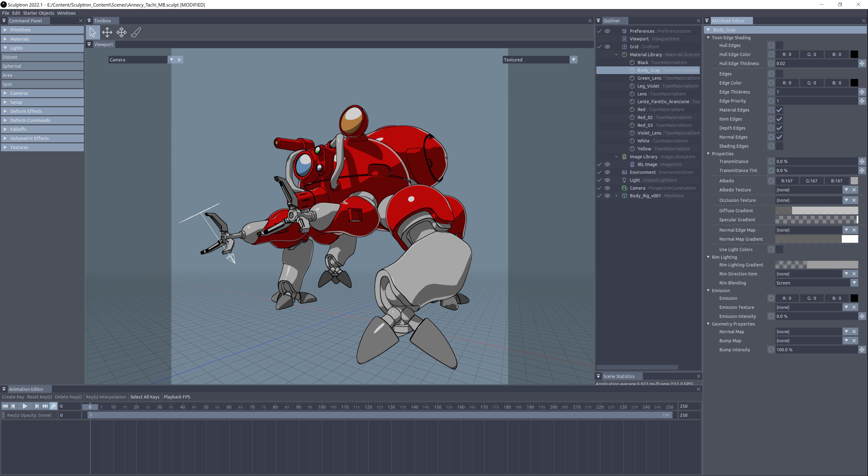The height and width of the screenshot is (476, 868).
Task: Expand the Body_Rig_v001 tree item
Action: (x=616, y=196)
